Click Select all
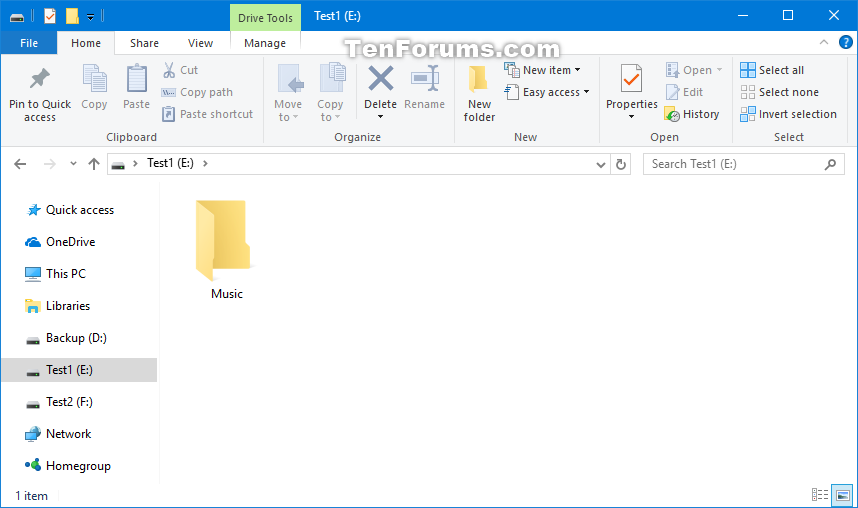The width and height of the screenshot is (858, 508). tap(772, 70)
